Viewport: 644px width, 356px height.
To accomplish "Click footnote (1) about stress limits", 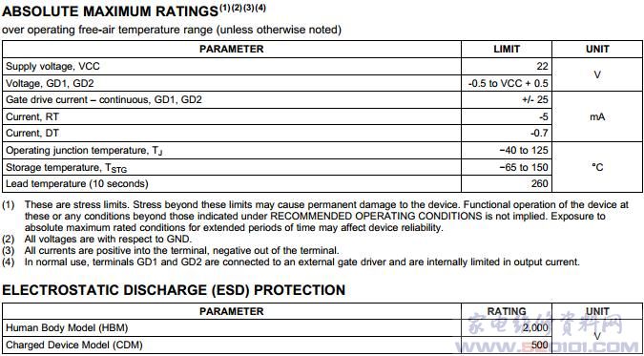I will [316, 216].
